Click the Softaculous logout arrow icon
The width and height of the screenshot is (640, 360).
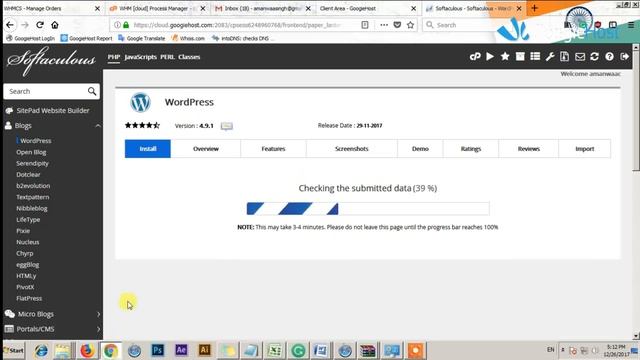[x=624, y=57]
